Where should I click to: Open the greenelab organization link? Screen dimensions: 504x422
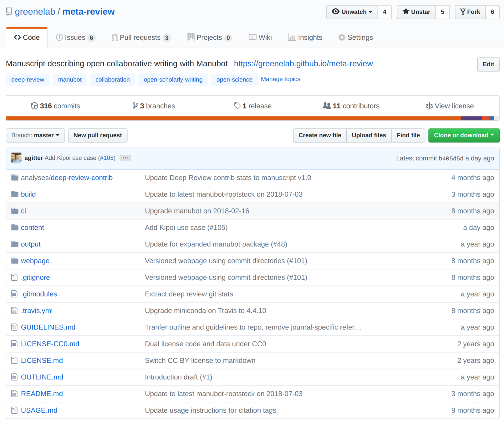[35, 12]
